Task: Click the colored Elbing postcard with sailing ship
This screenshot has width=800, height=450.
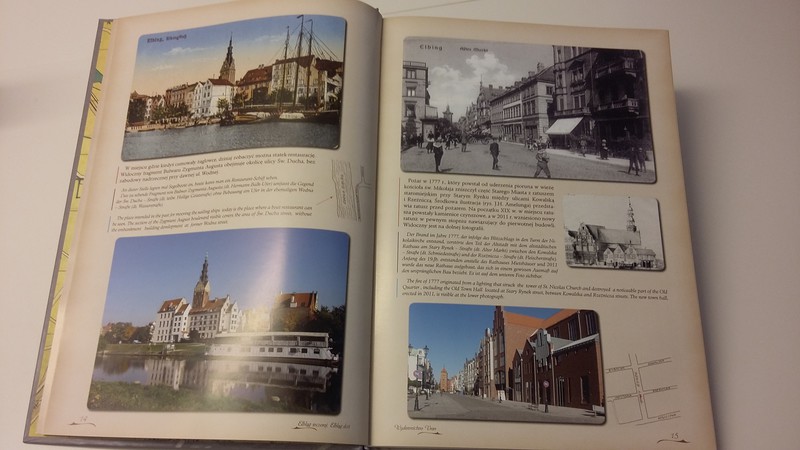Action: (234, 88)
